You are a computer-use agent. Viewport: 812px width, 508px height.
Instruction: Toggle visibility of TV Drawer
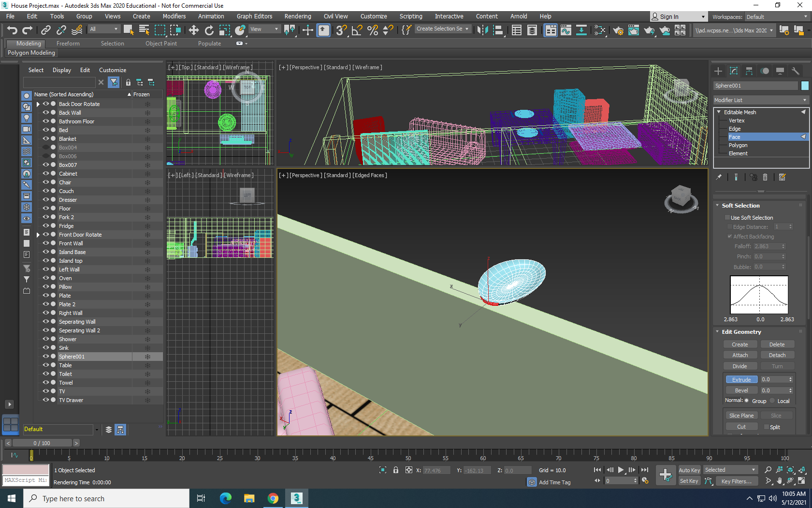[x=46, y=400]
